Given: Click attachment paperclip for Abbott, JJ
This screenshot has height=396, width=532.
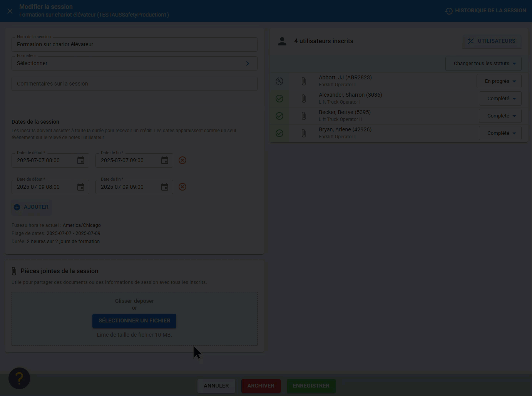Looking at the screenshot, I should (304, 81).
